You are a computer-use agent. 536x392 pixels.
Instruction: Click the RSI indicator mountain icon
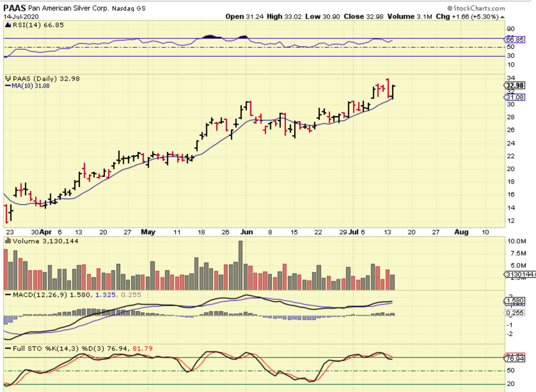coord(8,25)
